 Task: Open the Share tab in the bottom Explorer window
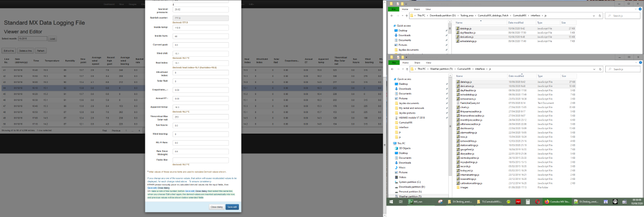[x=418, y=61]
